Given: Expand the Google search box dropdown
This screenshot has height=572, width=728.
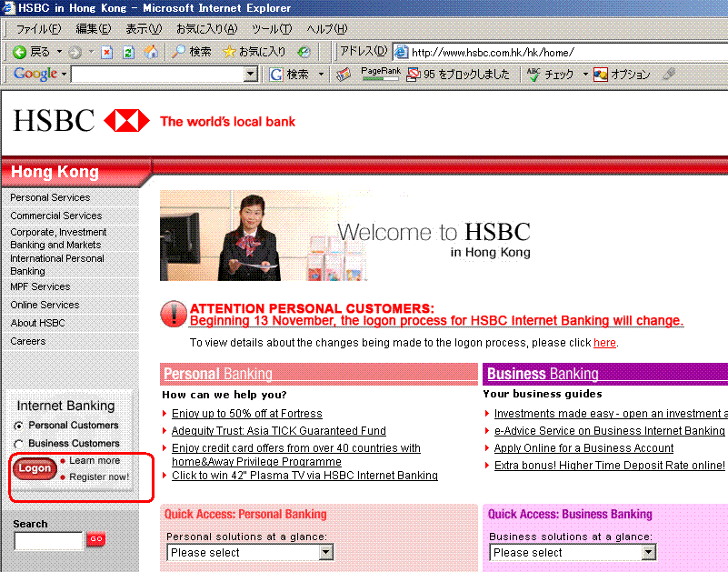Looking at the screenshot, I should coord(251,75).
